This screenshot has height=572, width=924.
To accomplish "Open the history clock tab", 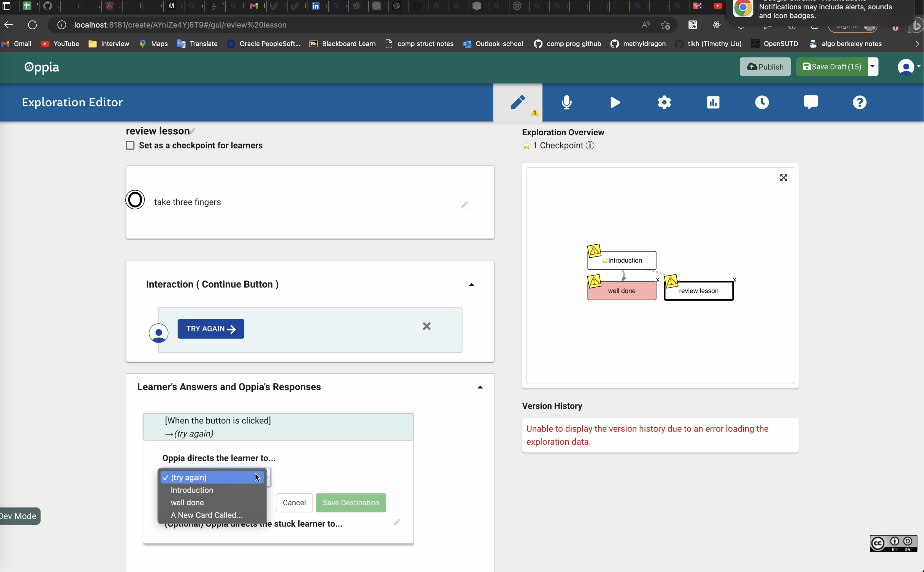I will 762,102.
